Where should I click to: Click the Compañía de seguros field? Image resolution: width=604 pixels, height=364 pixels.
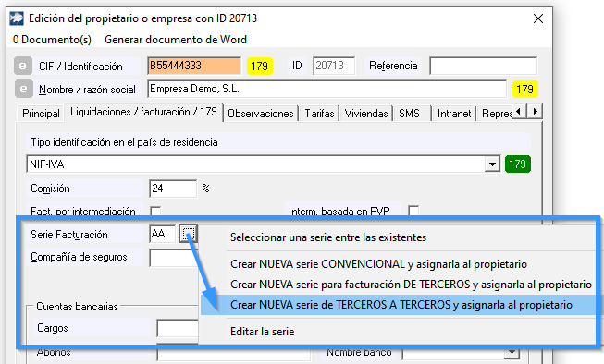coord(174,258)
